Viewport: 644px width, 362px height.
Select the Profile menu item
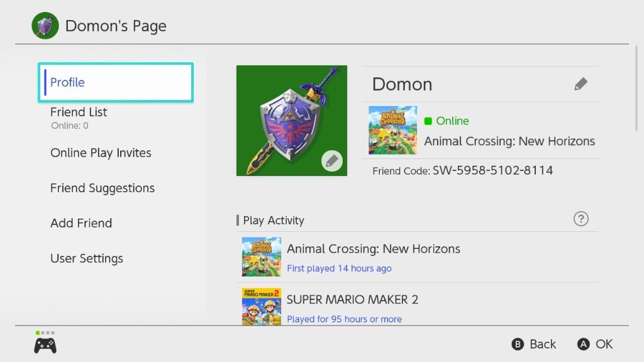coord(116,82)
